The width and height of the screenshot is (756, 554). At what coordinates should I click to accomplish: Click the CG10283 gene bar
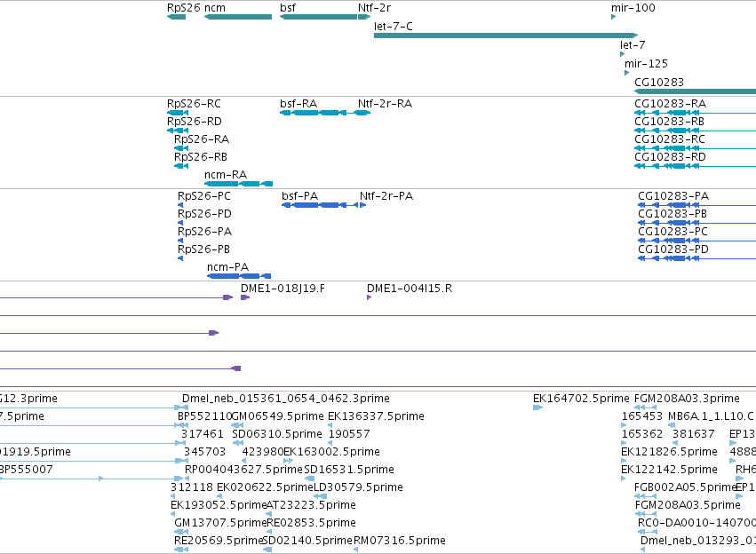click(695, 91)
